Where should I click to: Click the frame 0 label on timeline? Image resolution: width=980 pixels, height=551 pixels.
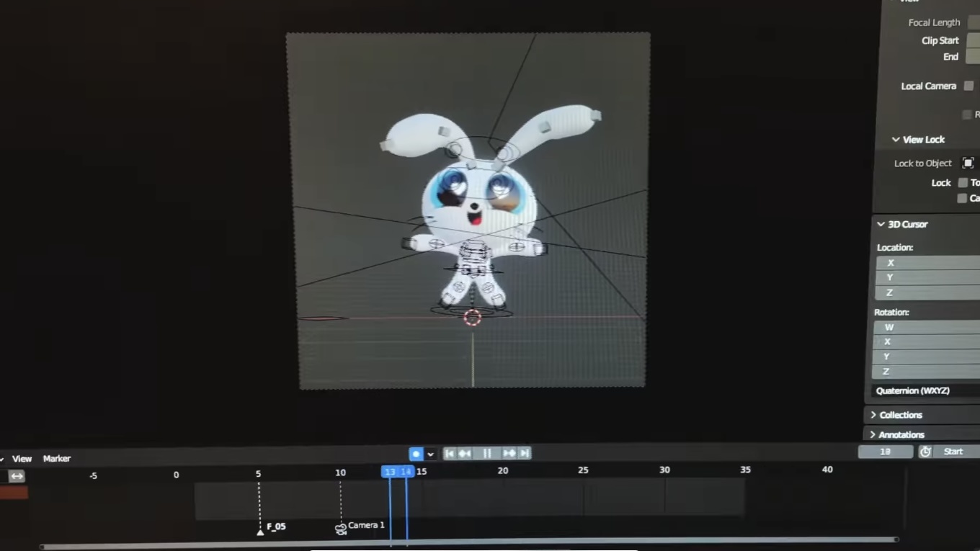[x=176, y=475]
